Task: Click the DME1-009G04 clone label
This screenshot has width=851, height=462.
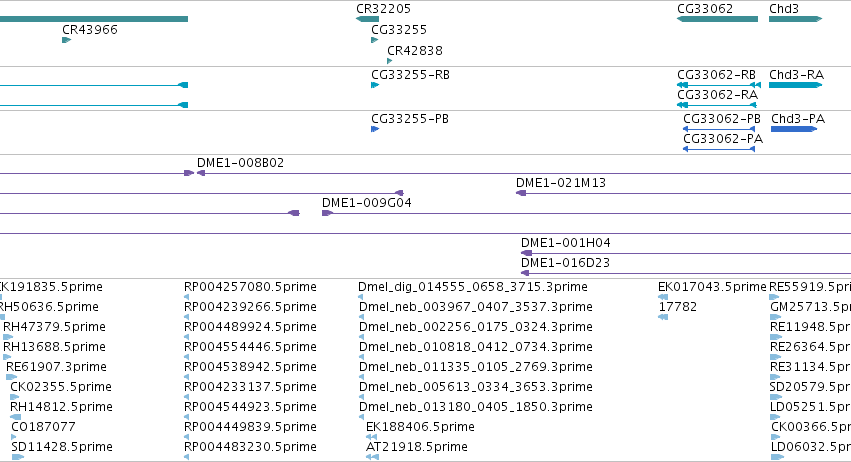Action: pyautogui.click(x=367, y=203)
